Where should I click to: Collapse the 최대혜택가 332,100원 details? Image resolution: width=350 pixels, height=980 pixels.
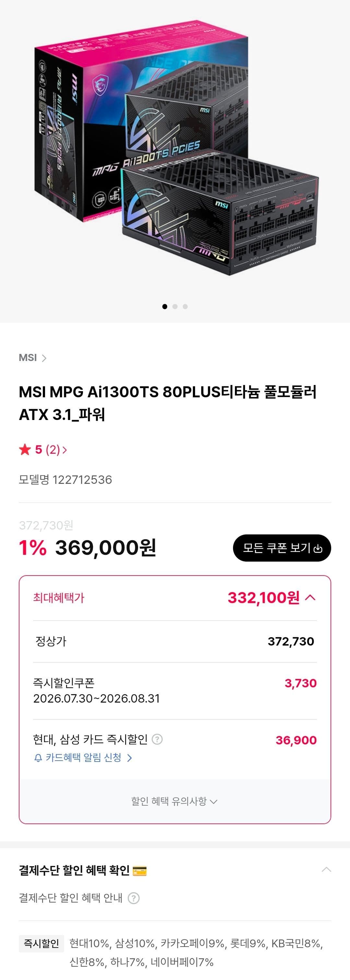coord(310,597)
